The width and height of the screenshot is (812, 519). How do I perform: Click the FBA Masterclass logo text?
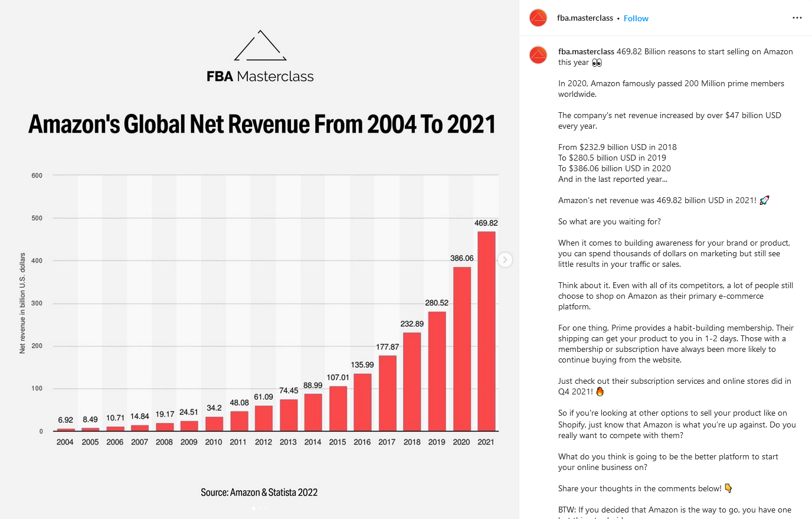(x=260, y=76)
